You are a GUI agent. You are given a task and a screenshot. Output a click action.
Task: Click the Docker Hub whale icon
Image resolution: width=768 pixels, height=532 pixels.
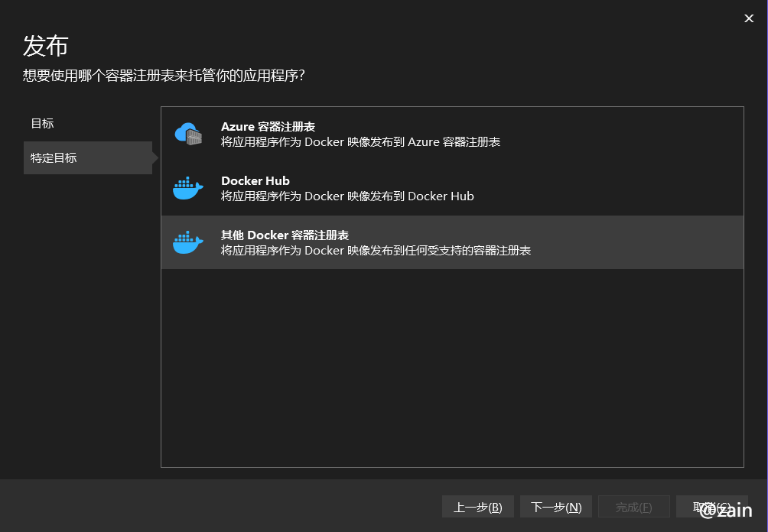pyautogui.click(x=188, y=189)
